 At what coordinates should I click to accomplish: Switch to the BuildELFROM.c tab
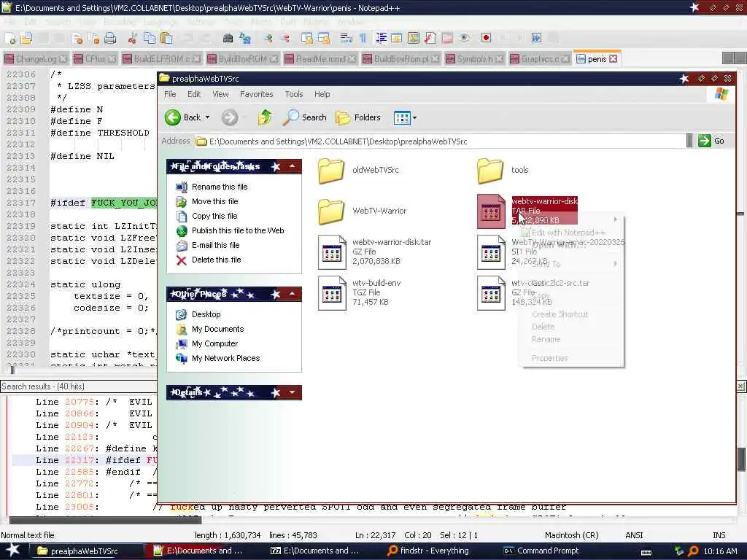pos(161,59)
